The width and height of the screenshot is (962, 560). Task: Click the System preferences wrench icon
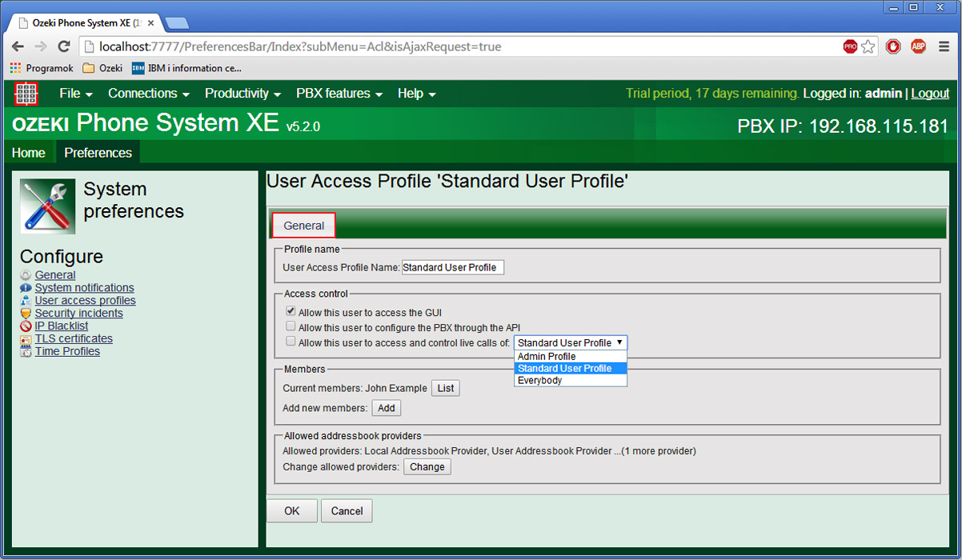click(x=48, y=206)
